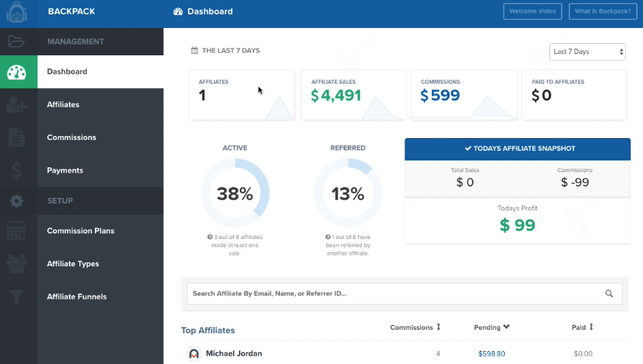Click the snapshot Commissions $ -99 value
This screenshot has width=643, height=364.
pos(575,182)
